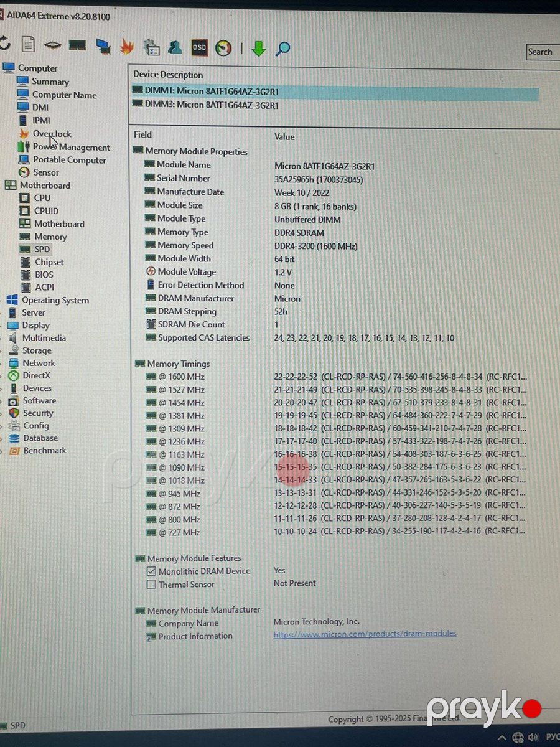Select the Supported CAS Latencies row
The width and height of the screenshot is (560, 747).
coord(299,338)
